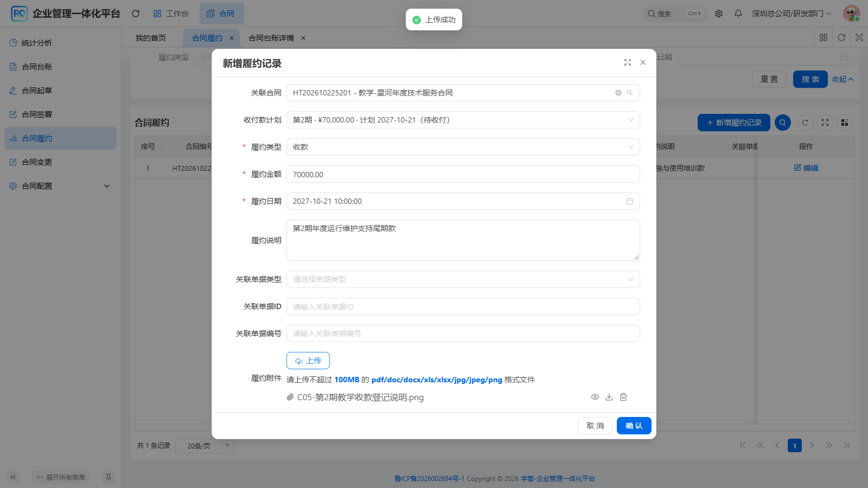868x488 pixels.
Task: Open the 关联单据类型 dropdown
Action: tap(463, 279)
